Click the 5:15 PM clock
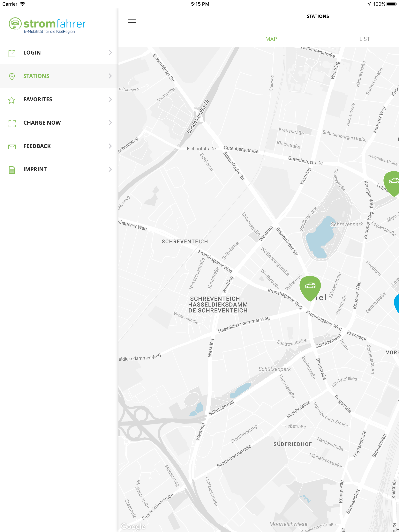Screen dimensions: 399x532 pos(200,4)
